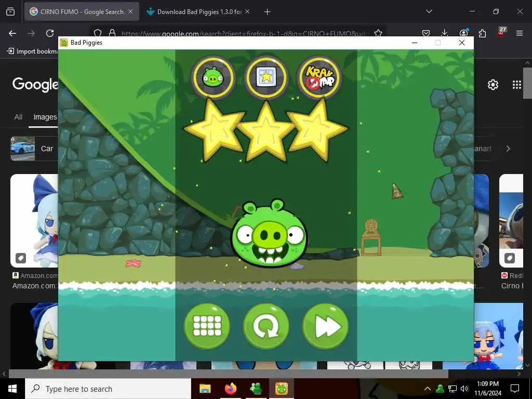
Task: Open Firefox application hamburger menu
Action: (520, 33)
